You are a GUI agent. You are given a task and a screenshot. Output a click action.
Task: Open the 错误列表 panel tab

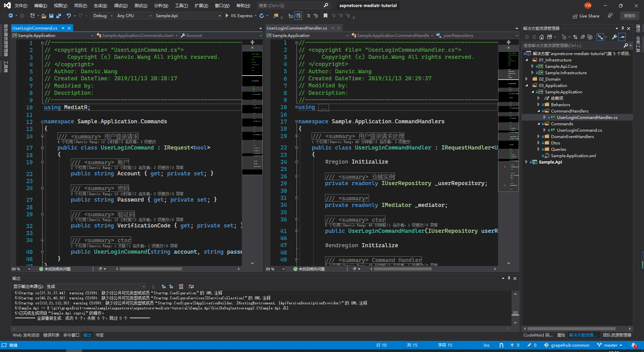[51, 335]
